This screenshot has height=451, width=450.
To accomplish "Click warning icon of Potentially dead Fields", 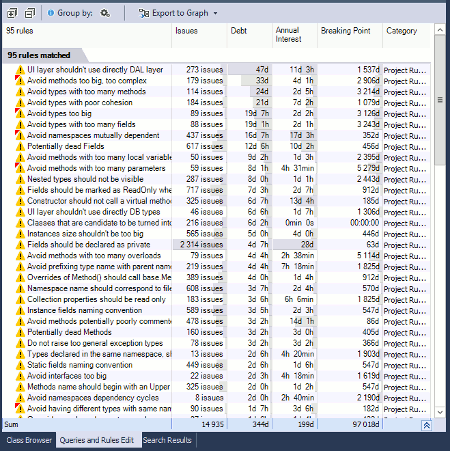I will tap(20, 146).
